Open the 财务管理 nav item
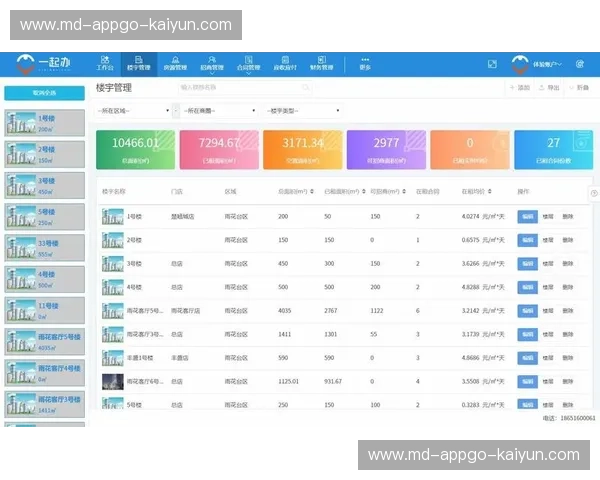This screenshot has width=600, height=480. pos(322,64)
